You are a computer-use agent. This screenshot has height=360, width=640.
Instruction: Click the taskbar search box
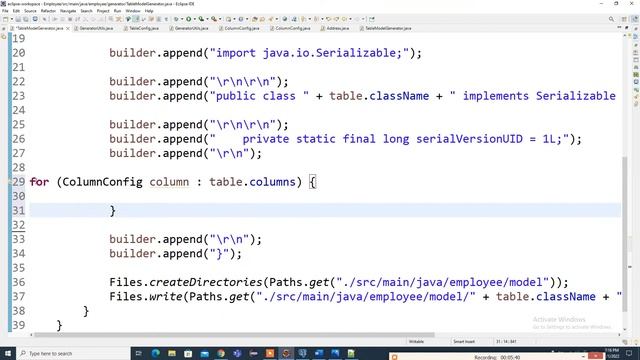pos(73,353)
